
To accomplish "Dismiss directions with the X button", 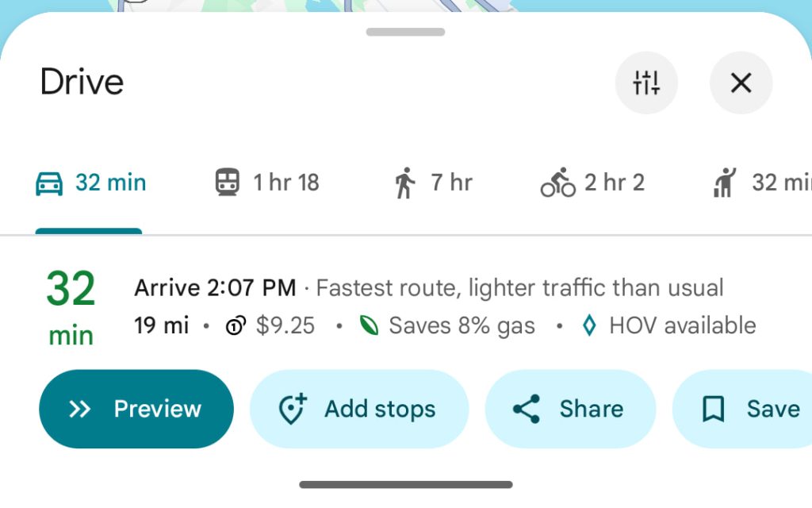I will (x=741, y=83).
